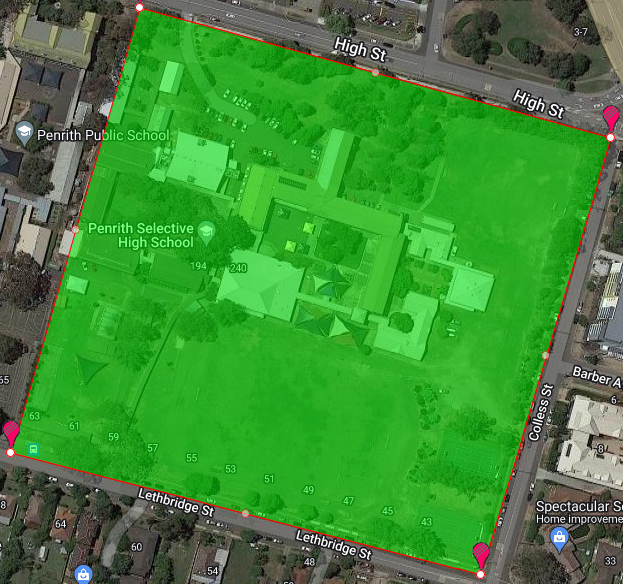Click the midpoint handle on the Colless St edge
Image resolution: width=623 pixels, height=584 pixels.
coord(545,355)
